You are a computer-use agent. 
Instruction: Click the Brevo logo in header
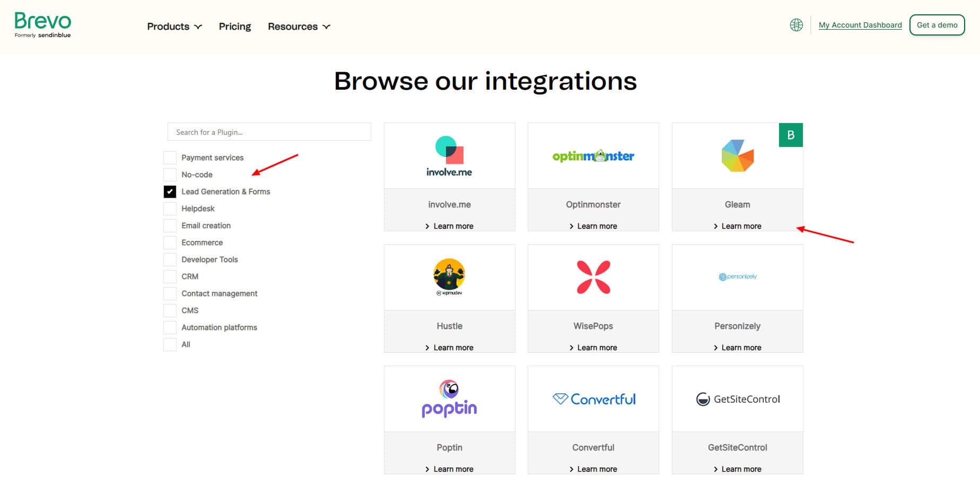point(42,25)
